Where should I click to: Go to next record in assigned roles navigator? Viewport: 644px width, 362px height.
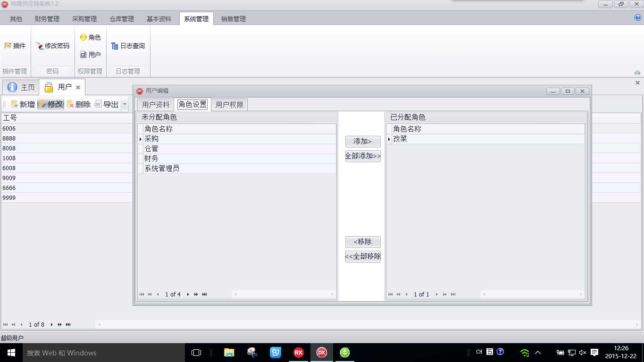coord(436,294)
